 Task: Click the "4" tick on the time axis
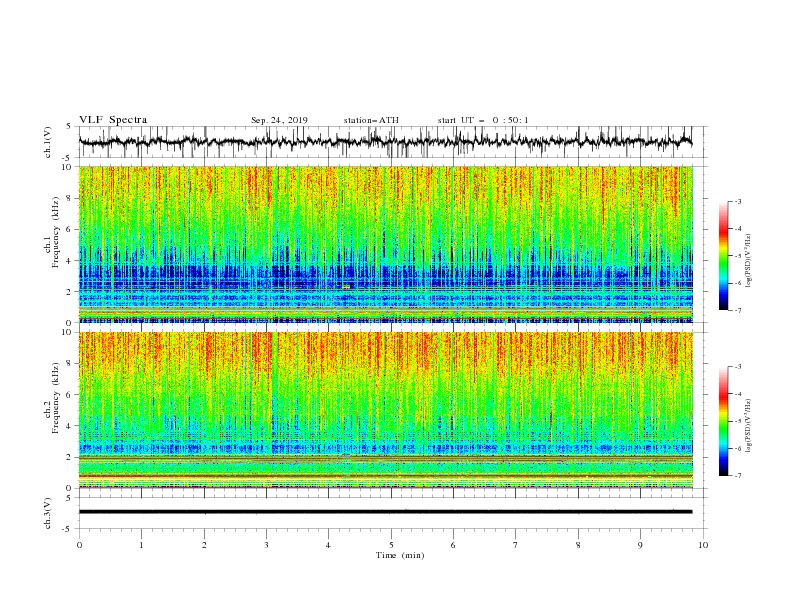click(328, 545)
